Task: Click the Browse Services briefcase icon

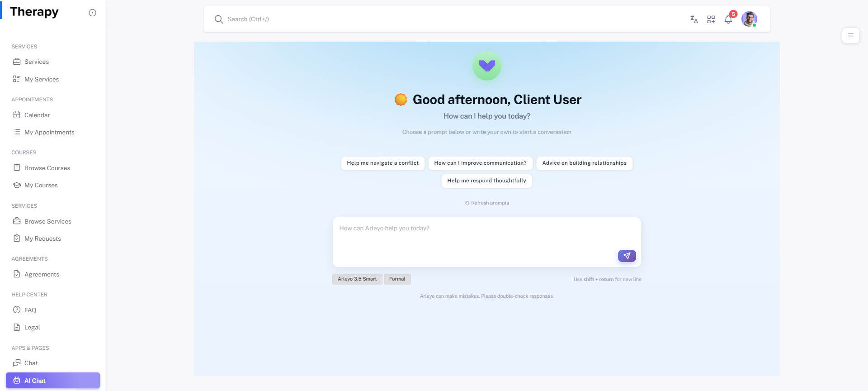Action: (17, 221)
